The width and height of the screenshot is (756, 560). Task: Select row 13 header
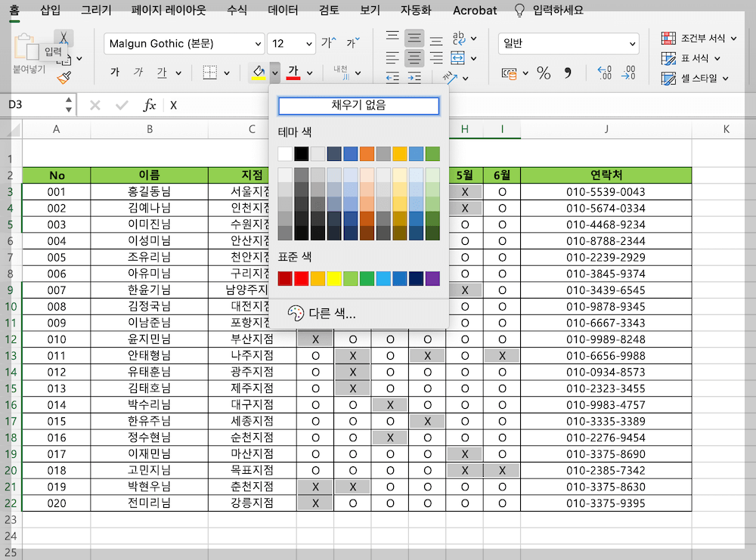click(11, 356)
